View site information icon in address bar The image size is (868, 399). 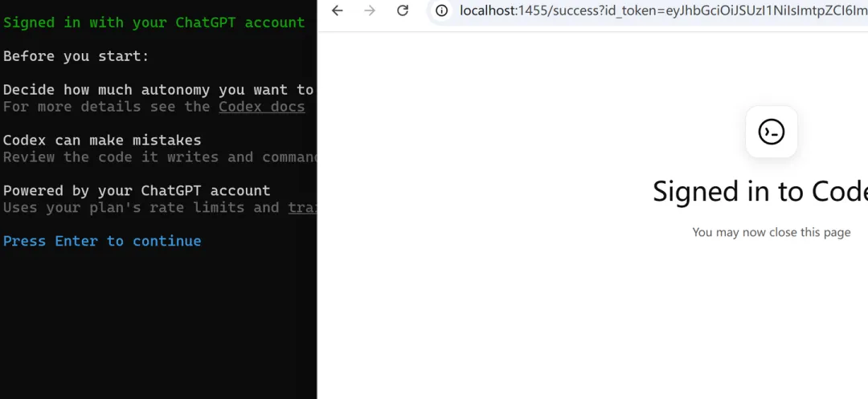[x=441, y=10]
